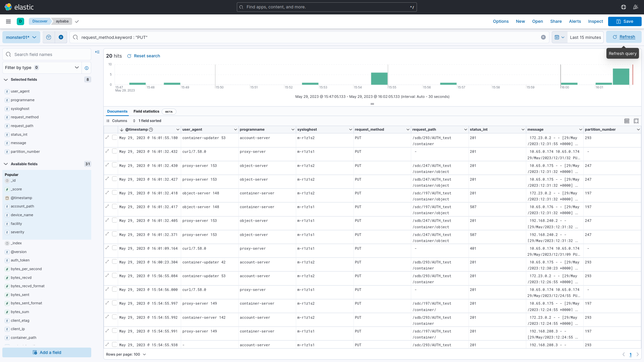This screenshot has width=644, height=362.
Task: Check the second row curl/7.58.0 checkbox
Action: 114,151
